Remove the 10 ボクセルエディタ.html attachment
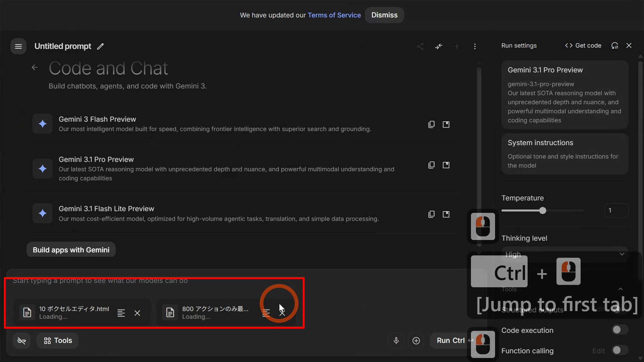Image resolution: width=644 pixels, height=362 pixels. [x=137, y=313]
